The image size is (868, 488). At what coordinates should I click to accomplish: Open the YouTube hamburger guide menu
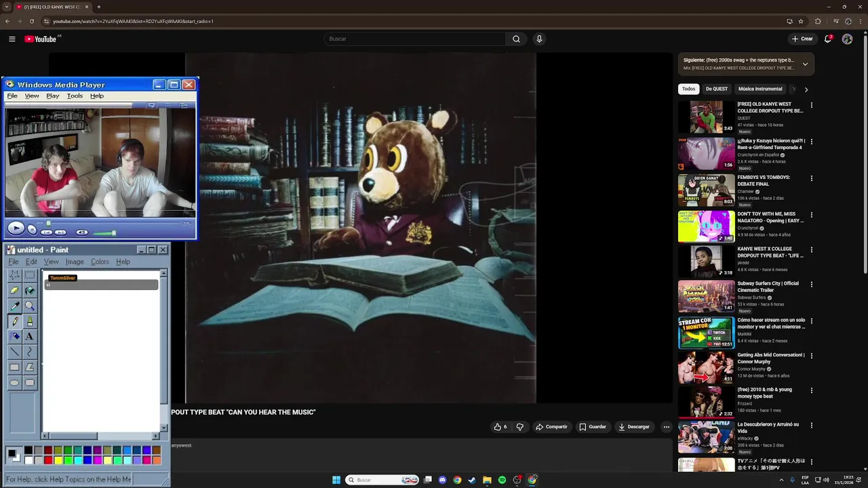tap(12, 39)
